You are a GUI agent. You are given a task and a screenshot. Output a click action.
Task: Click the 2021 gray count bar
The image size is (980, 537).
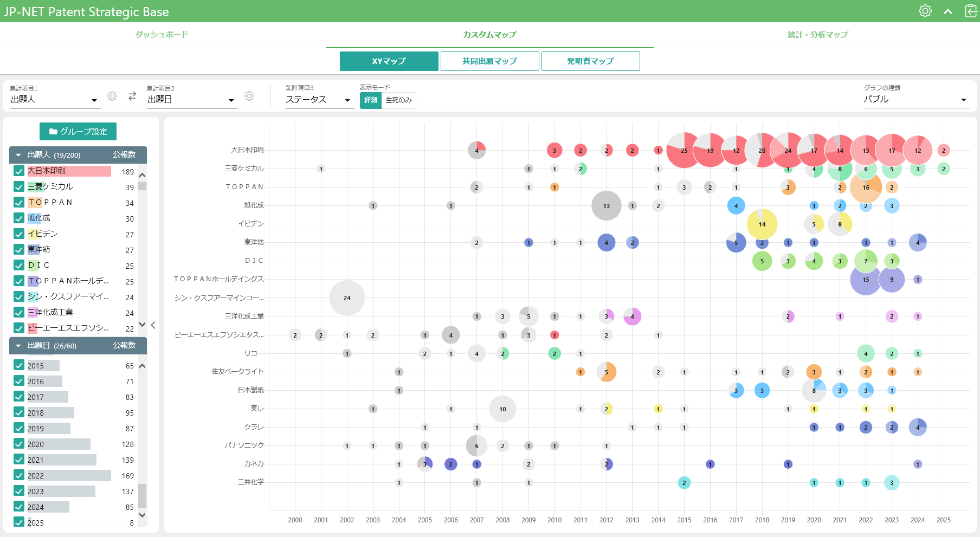pos(62,460)
